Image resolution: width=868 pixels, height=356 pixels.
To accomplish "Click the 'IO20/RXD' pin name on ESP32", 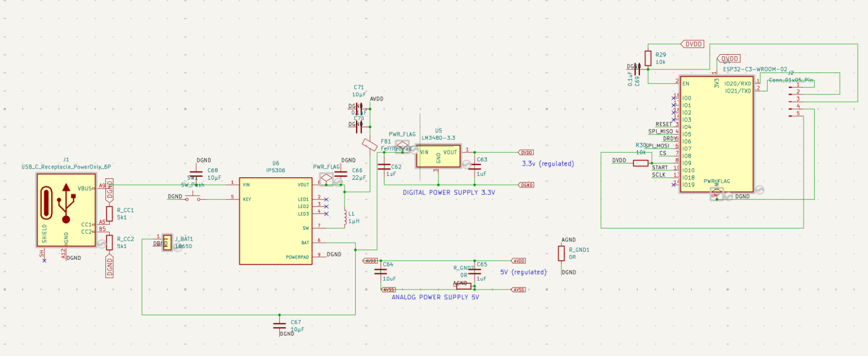I will point(738,83).
